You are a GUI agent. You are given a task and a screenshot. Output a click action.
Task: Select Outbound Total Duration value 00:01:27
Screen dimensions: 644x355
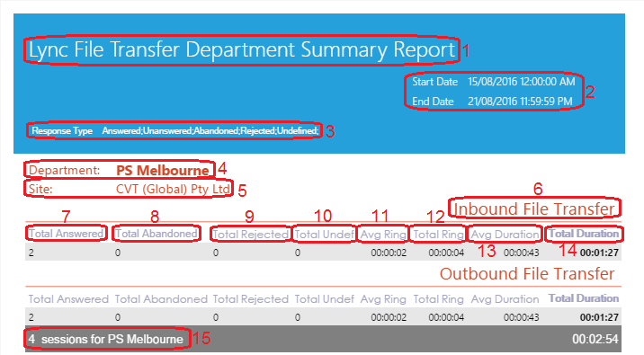coord(599,317)
